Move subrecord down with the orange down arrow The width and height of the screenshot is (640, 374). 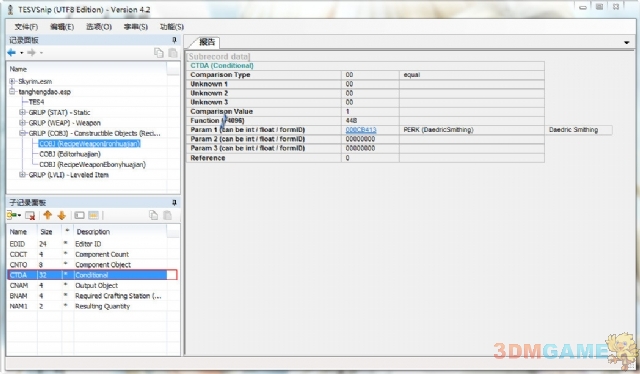pyautogui.click(x=62, y=215)
